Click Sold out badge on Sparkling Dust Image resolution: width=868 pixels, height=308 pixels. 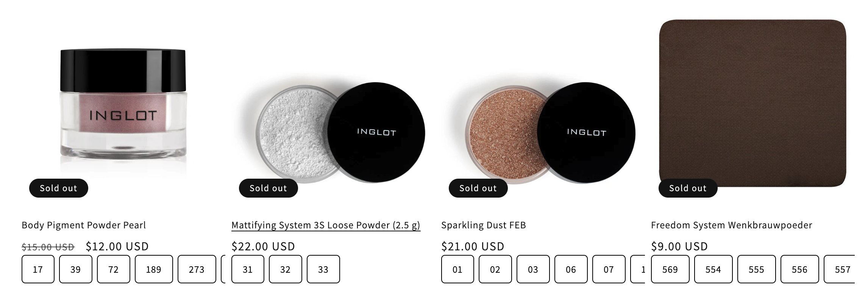coord(478,188)
